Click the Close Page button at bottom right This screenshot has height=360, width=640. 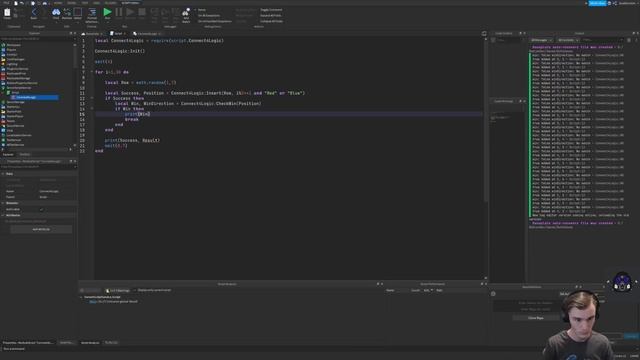[x=536, y=318]
